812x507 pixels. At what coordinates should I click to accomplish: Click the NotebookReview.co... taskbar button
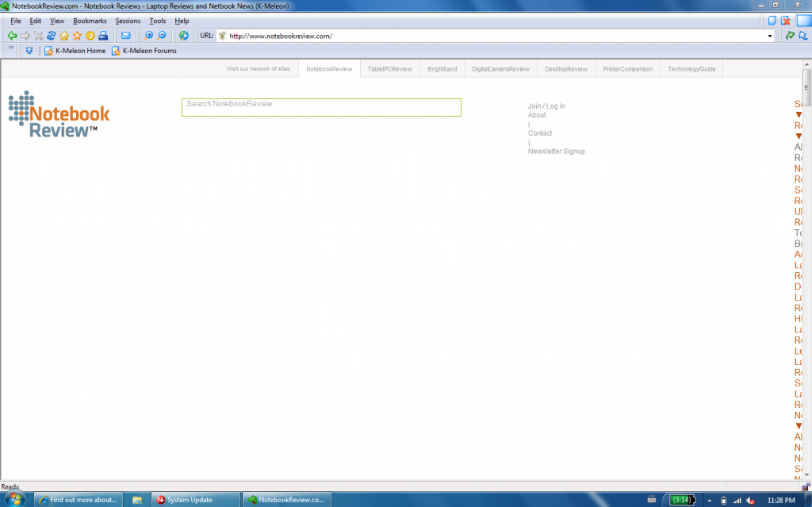click(x=287, y=500)
